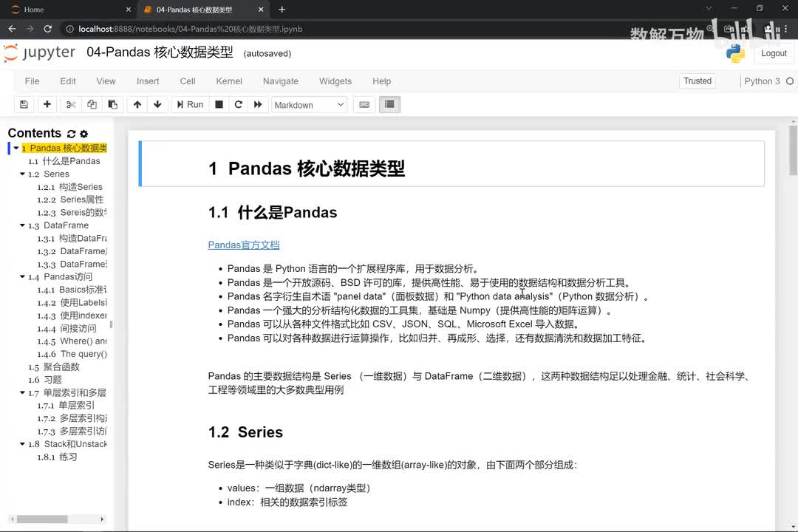798x532 pixels.
Task: Jump to 1.1 什么是Pandas in Contents
Action: click(64, 161)
